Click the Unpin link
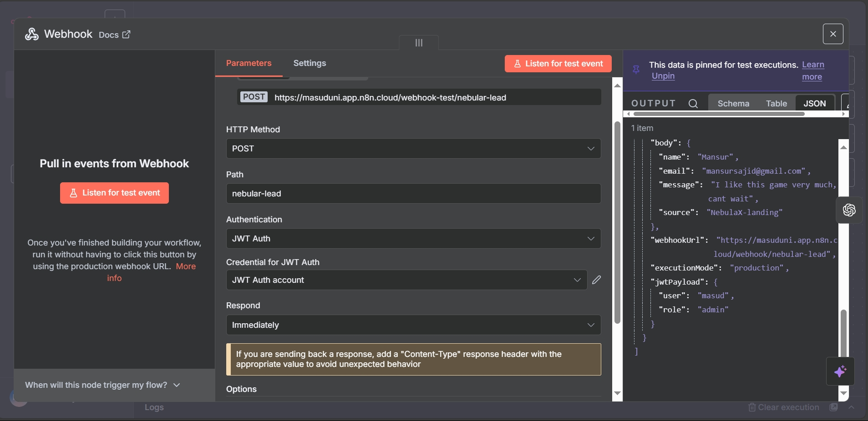Screen dimensions: 868x421 (663, 76)
